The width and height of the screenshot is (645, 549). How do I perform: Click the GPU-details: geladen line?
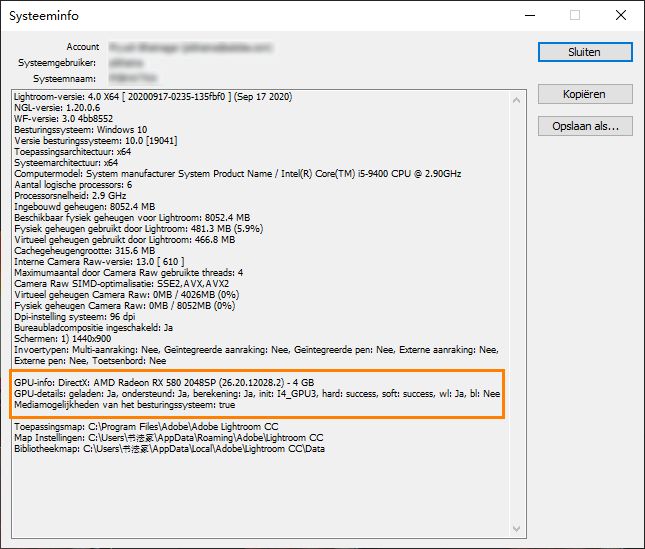point(257,394)
